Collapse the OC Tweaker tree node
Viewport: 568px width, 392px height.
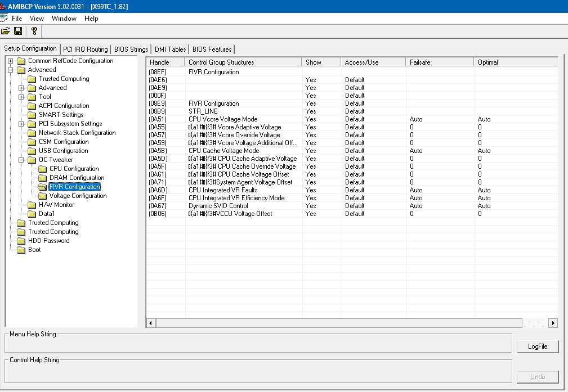[x=21, y=160]
